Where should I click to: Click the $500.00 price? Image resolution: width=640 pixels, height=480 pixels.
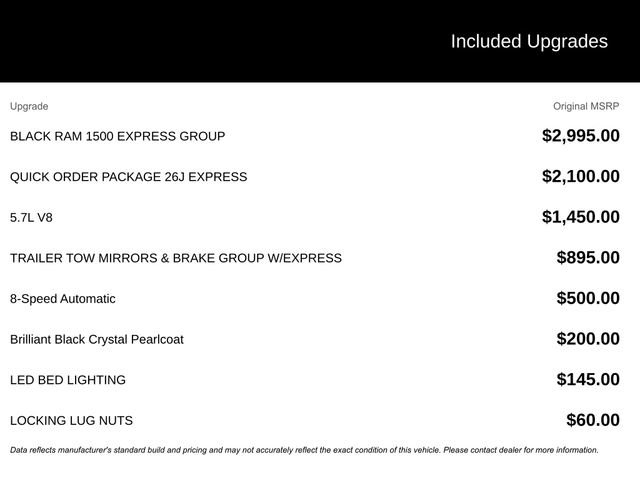587,299
